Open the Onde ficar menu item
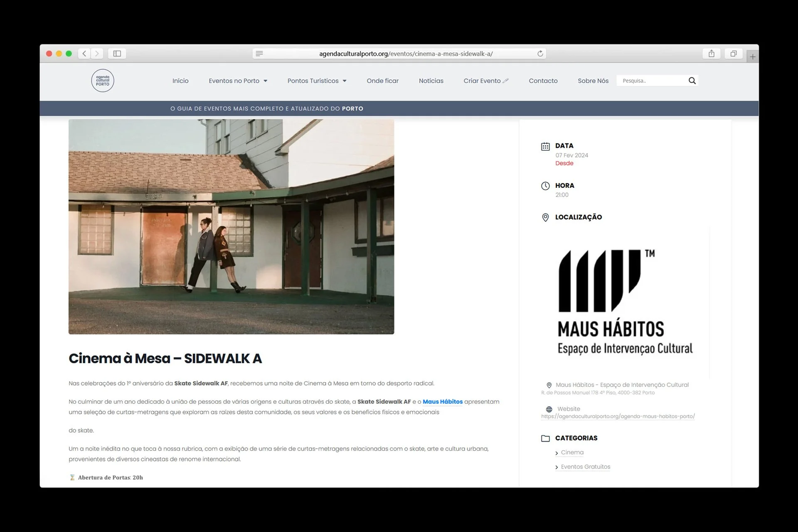This screenshot has width=798, height=532. point(382,81)
